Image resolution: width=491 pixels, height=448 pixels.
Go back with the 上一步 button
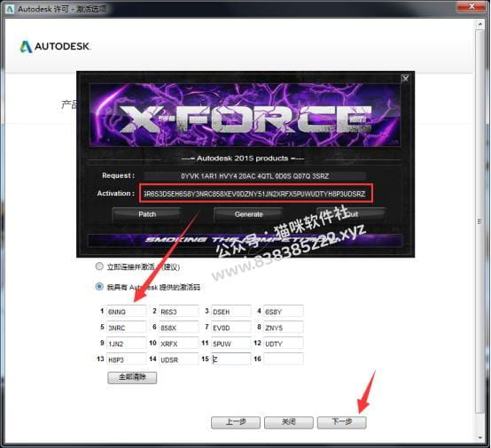pos(236,422)
